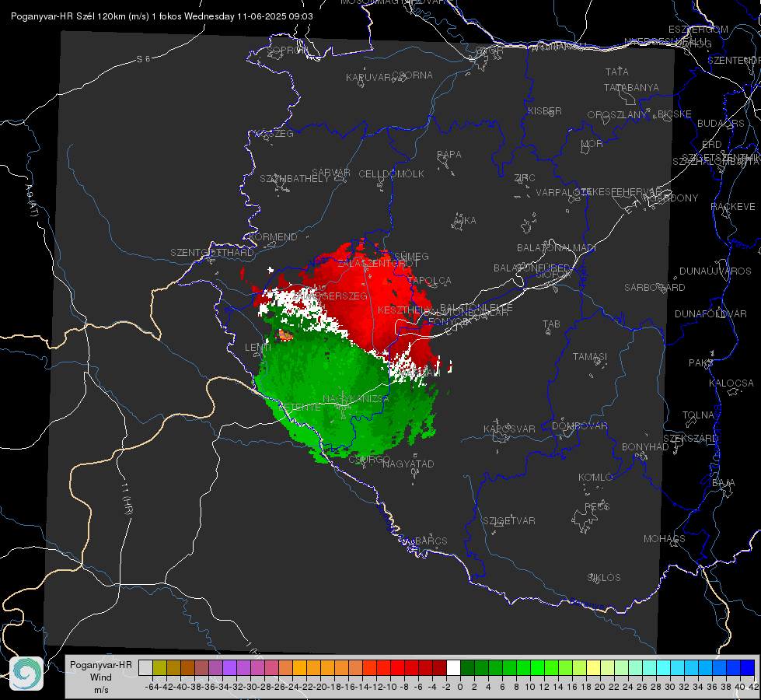Click the 'S 6' road label
This screenshot has width=761, height=700.
click(143, 59)
